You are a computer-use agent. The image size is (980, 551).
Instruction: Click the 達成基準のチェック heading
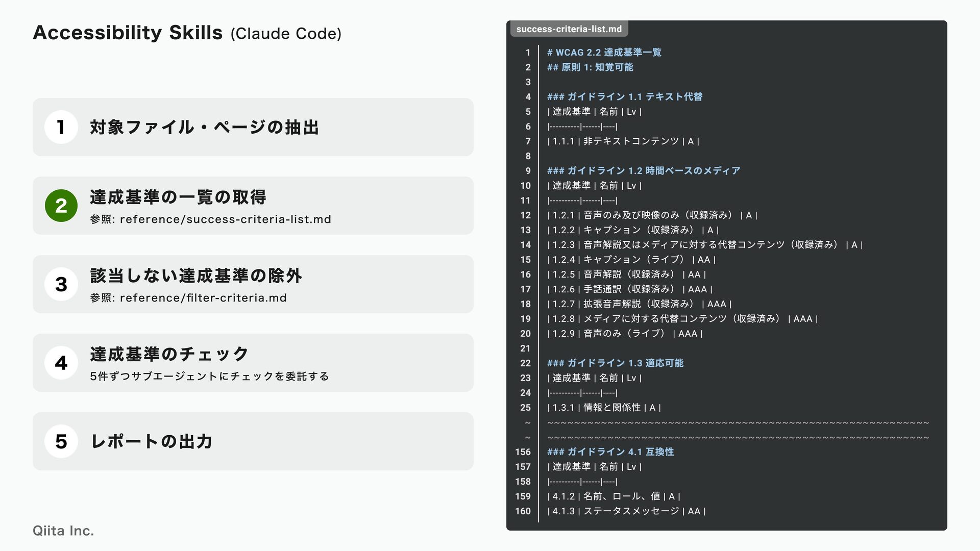pyautogui.click(x=169, y=354)
